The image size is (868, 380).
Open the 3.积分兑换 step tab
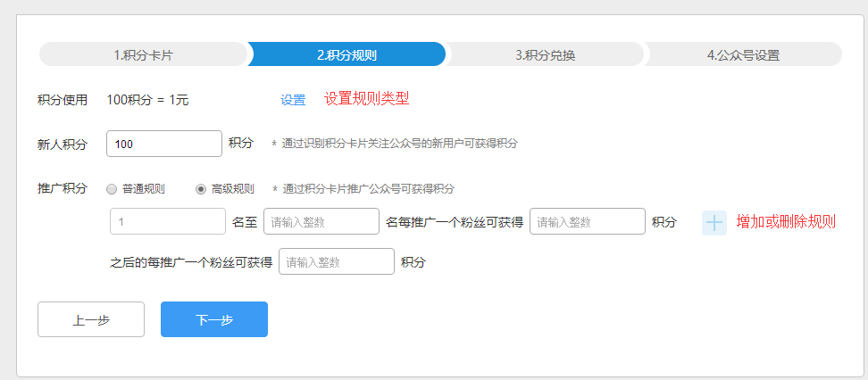pos(545,54)
